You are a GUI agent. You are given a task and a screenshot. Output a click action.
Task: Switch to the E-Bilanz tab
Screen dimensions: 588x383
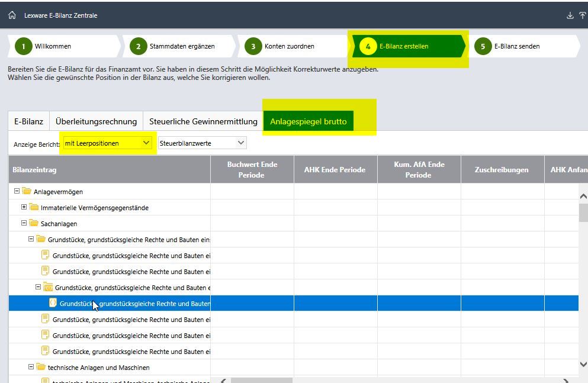pos(29,121)
